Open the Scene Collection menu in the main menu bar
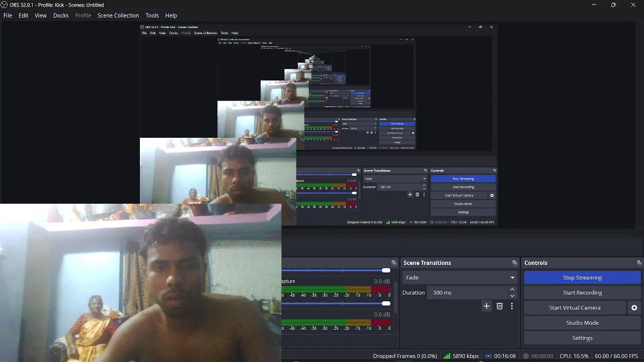This screenshot has width=644, height=362. coord(118,16)
